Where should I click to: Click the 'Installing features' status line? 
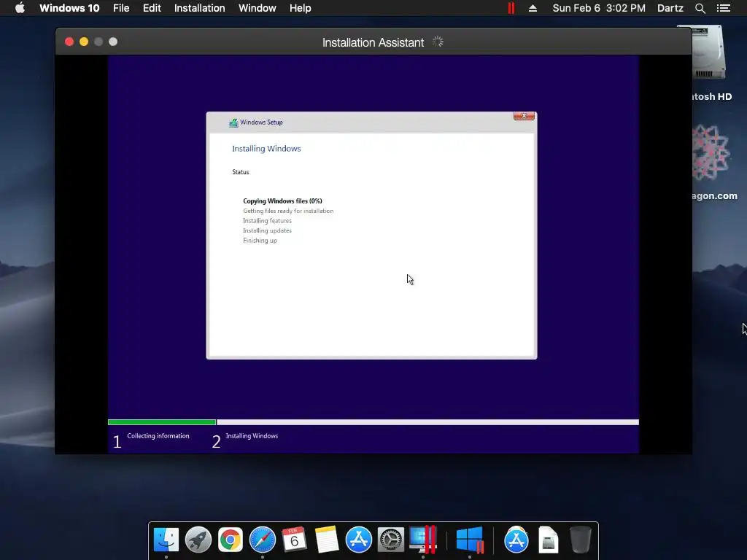tap(267, 221)
